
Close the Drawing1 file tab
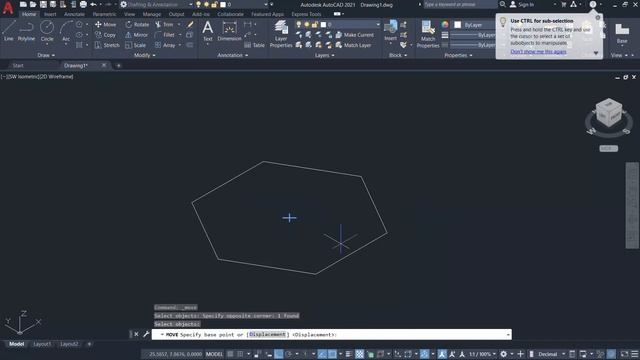(104, 65)
